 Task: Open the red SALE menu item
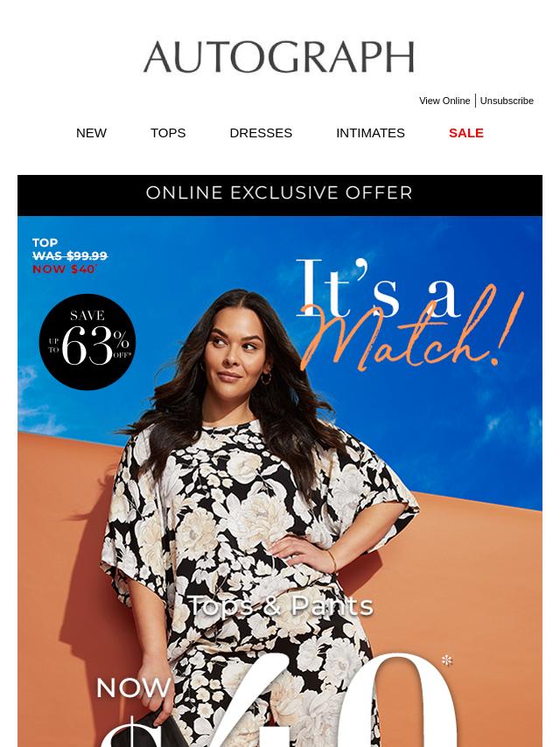pyautogui.click(x=466, y=133)
